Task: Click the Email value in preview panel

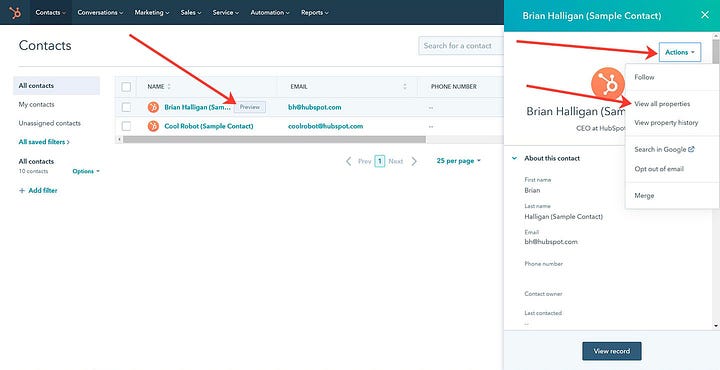Action: [551, 241]
